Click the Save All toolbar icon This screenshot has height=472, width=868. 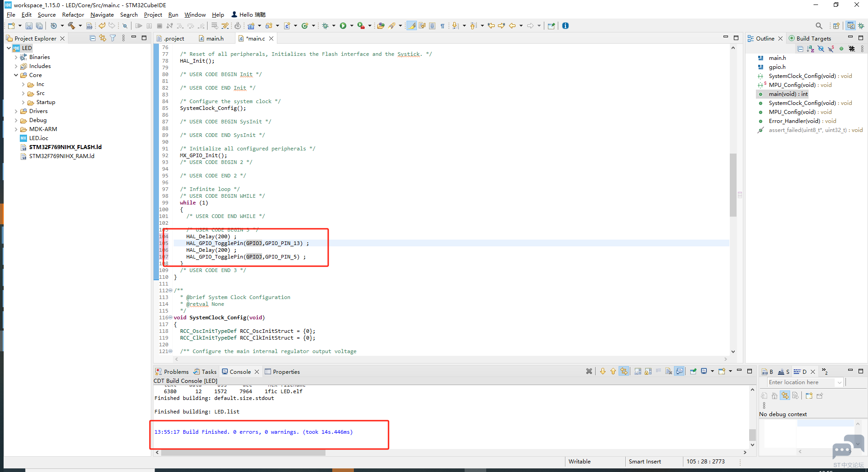[x=40, y=26]
